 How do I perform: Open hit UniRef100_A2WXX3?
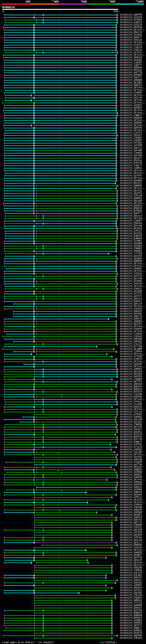pyautogui.click(x=131, y=22)
